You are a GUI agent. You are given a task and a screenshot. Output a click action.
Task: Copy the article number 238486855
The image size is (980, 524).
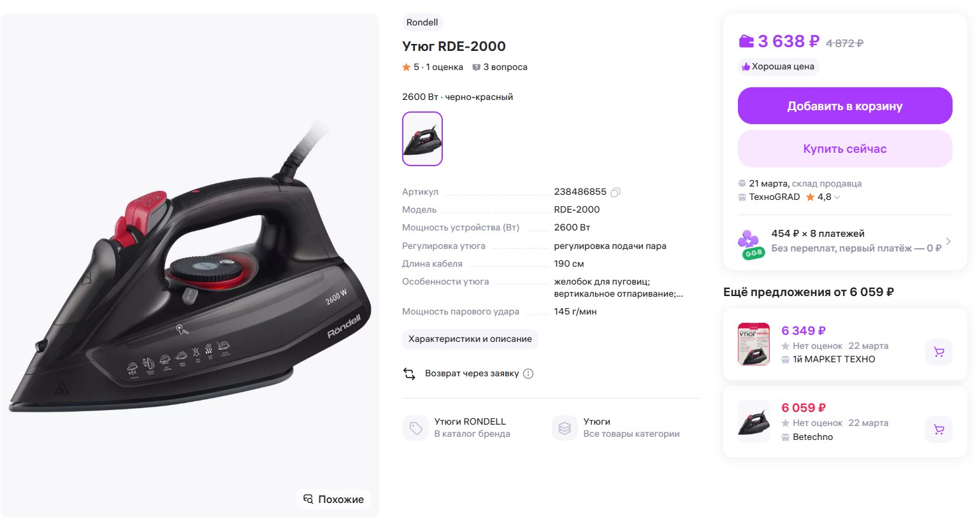(616, 192)
